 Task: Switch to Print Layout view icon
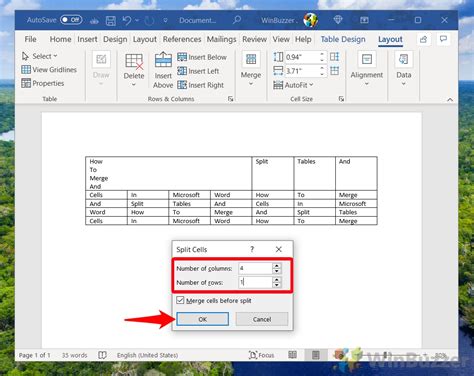click(315, 355)
